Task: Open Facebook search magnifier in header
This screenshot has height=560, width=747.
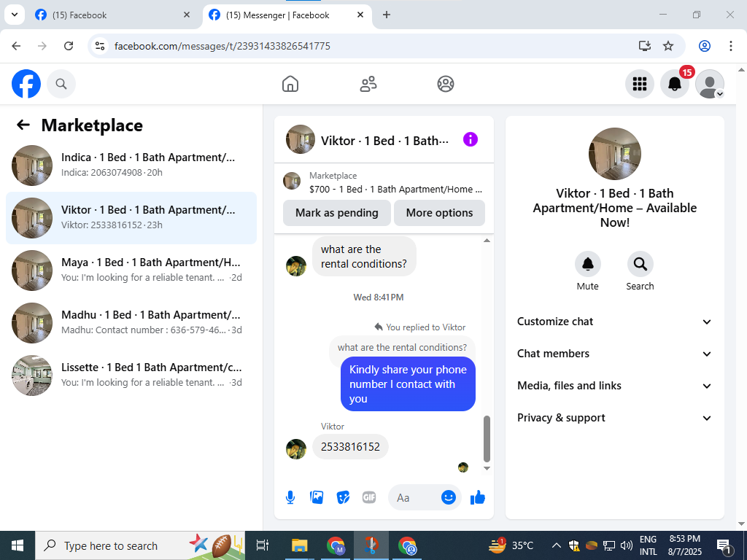Action: [x=61, y=84]
